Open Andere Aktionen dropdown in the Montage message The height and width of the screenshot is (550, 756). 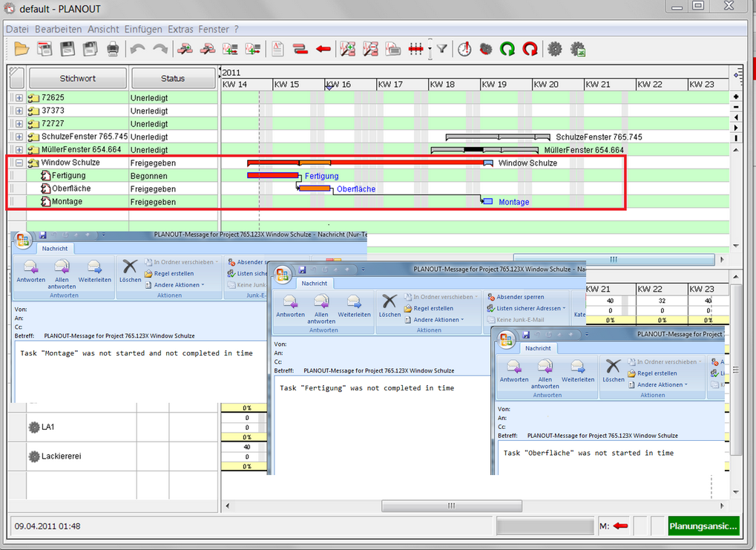tap(175, 285)
